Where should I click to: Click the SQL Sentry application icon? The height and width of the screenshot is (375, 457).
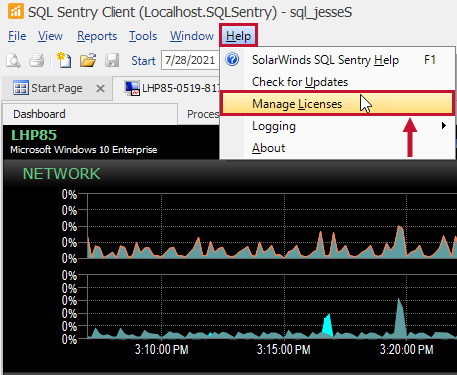tap(16, 11)
